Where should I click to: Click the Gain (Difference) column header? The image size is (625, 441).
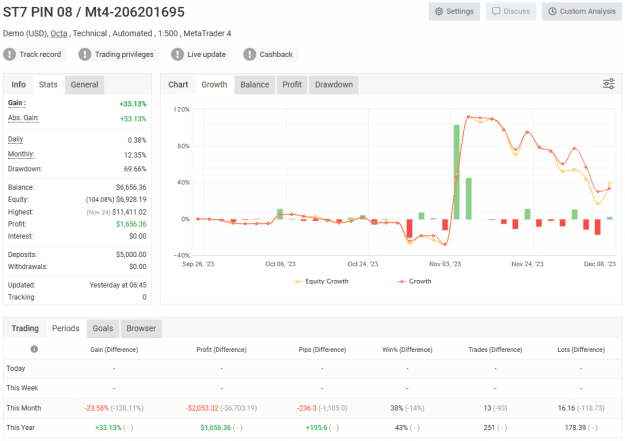[x=114, y=350]
